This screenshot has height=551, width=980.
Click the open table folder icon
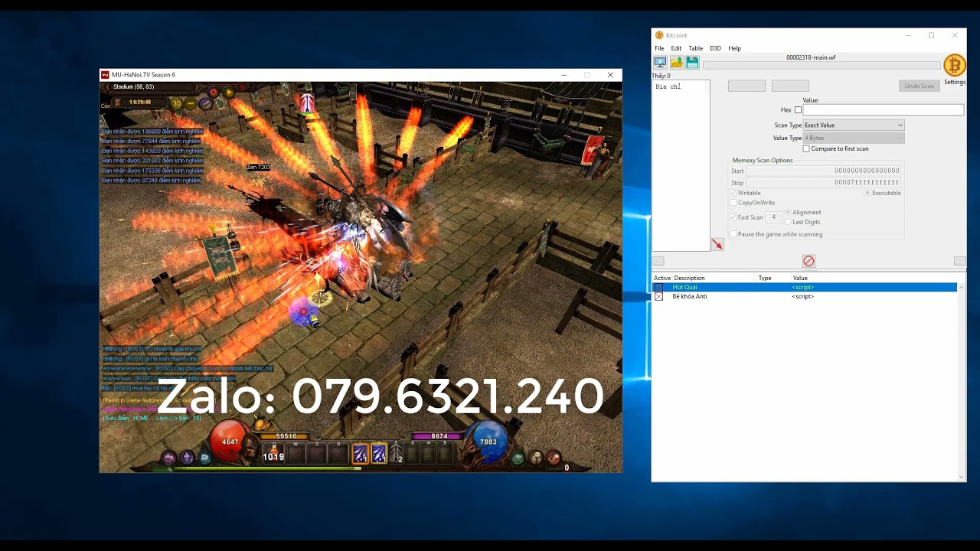pos(676,62)
